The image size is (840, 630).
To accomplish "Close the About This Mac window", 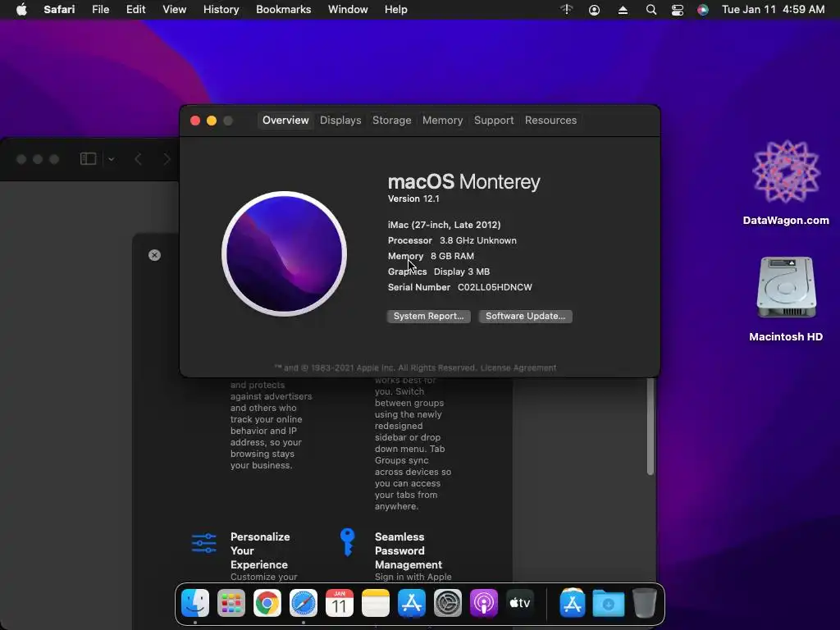I will (x=195, y=121).
